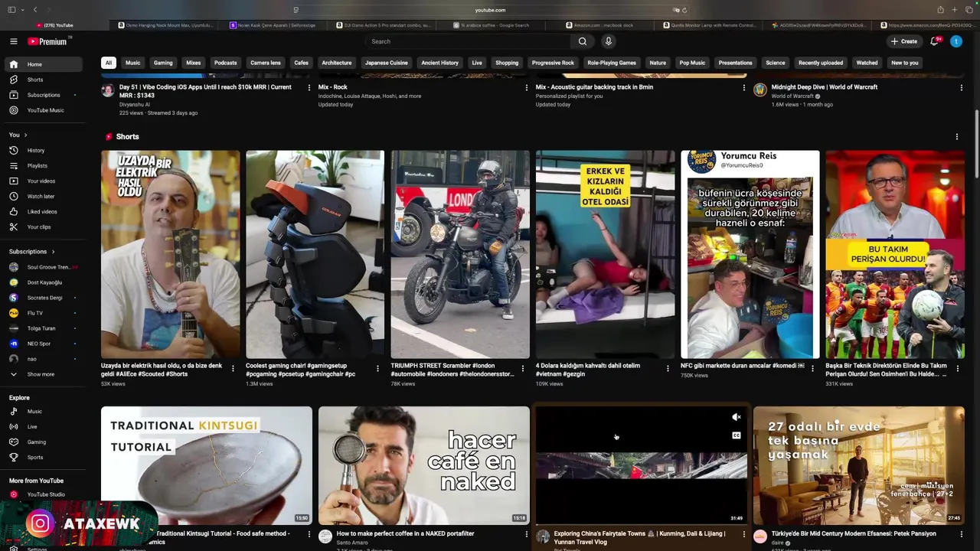Open Soul Groove Tren channel
This screenshot has width=980, height=551.
pos(44,267)
